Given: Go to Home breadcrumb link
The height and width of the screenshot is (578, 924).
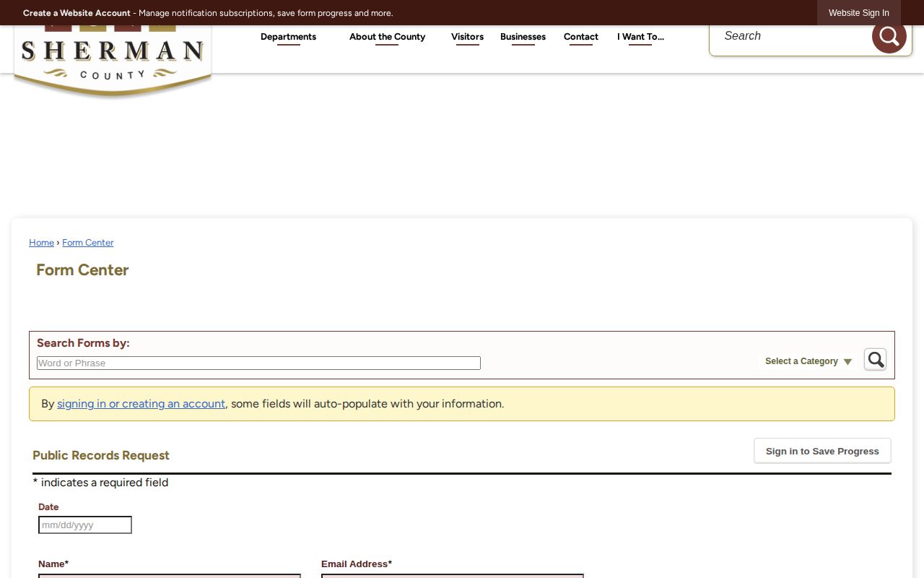Looking at the screenshot, I should point(41,243).
